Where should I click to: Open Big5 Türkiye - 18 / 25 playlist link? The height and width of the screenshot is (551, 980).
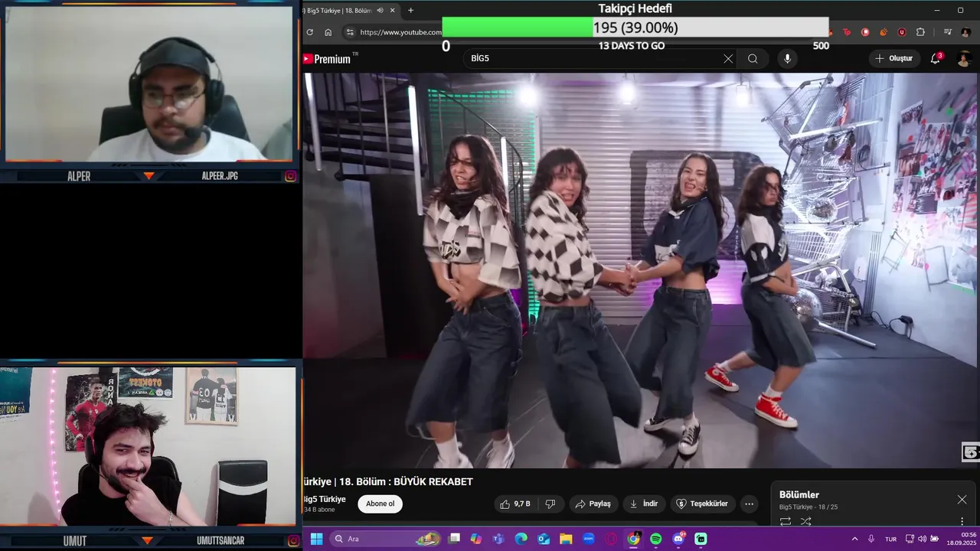coord(808,507)
